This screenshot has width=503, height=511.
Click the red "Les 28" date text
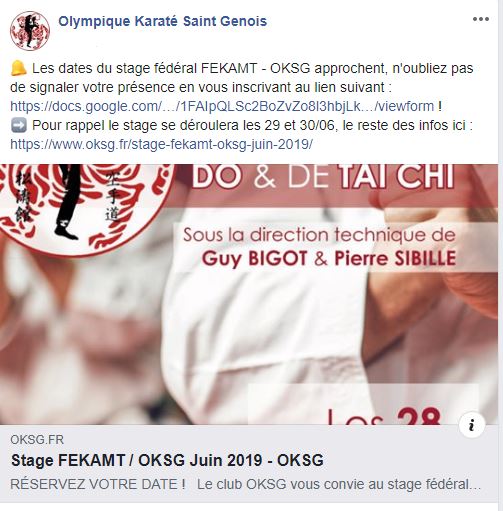[x=384, y=416]
